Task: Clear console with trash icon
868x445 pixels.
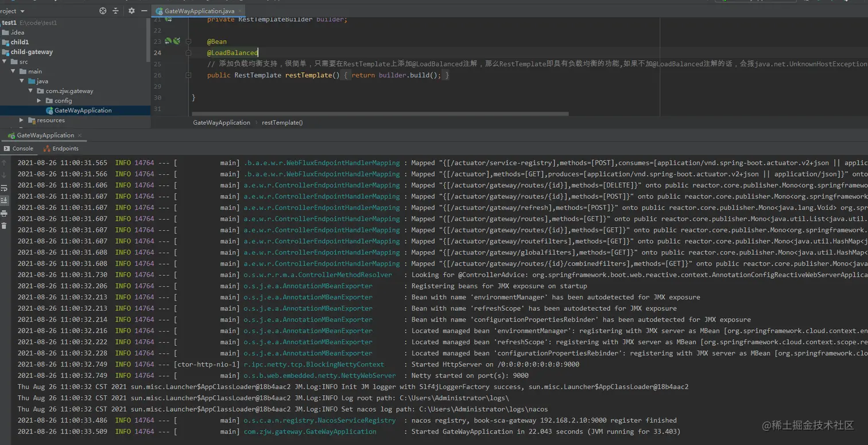Action: coord(4,225)
